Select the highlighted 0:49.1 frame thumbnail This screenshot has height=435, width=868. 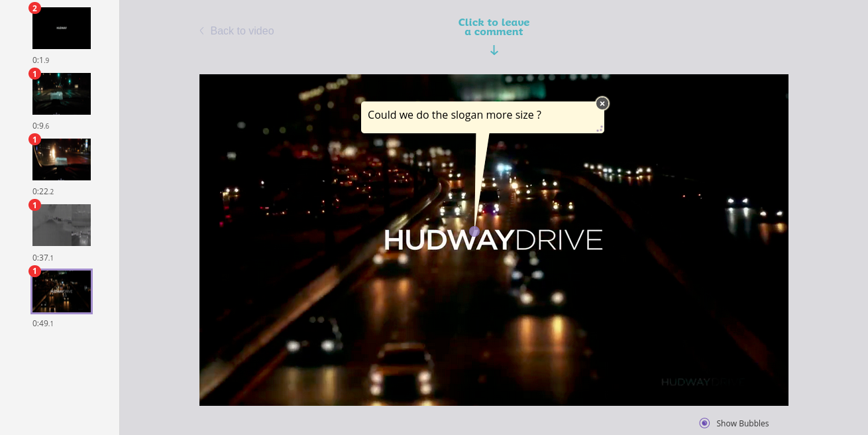pyautogui.click(x=62, y=291)
